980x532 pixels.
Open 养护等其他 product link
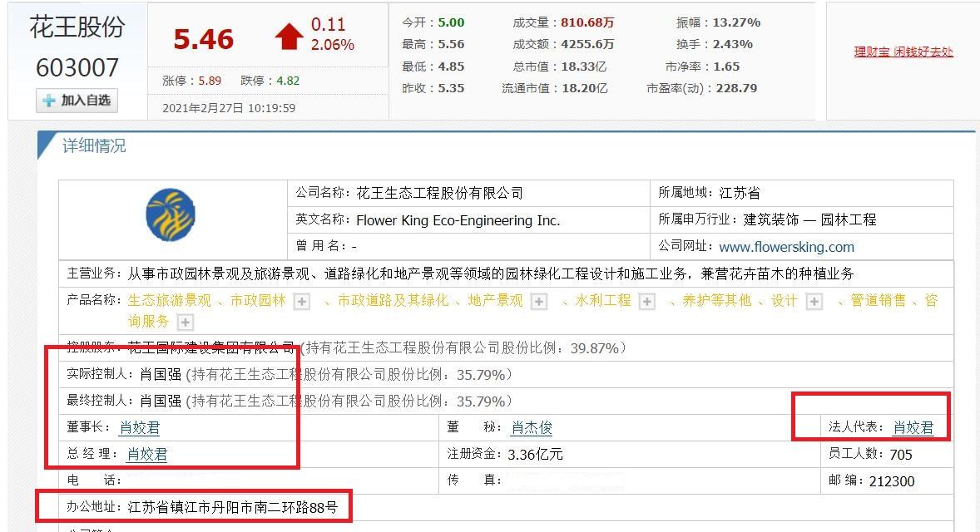click(x=716, y=300)
